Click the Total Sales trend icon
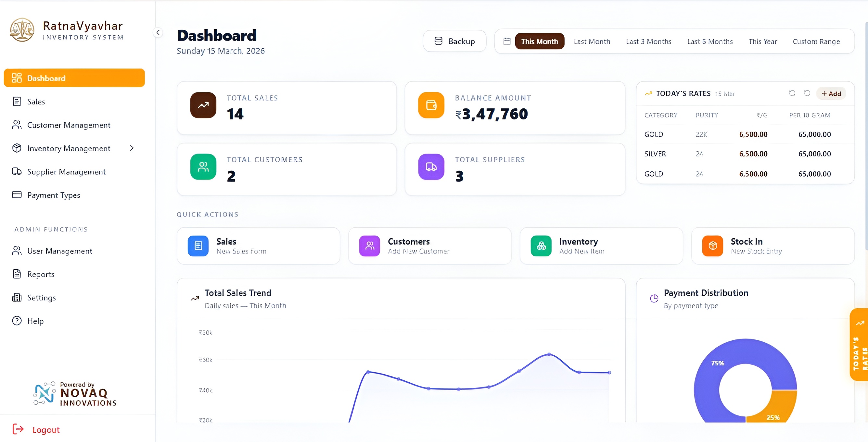Viewport: 868px width, 442px height. tap(203, 105)
